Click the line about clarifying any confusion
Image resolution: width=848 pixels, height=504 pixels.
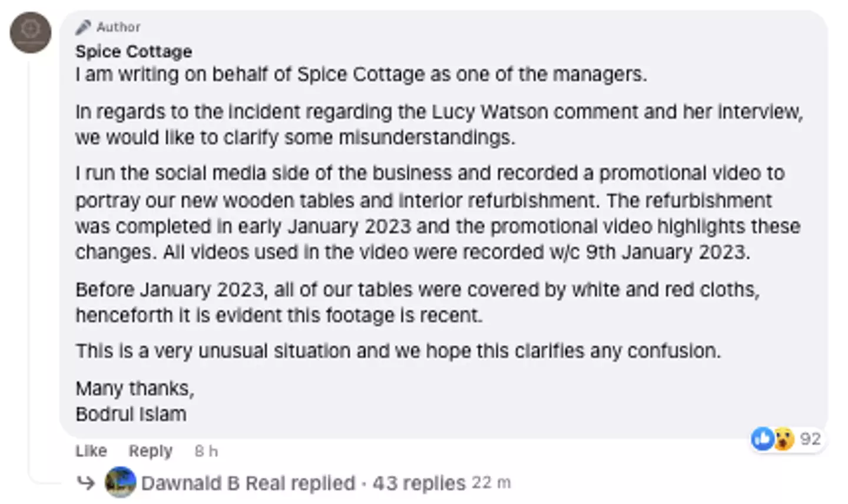coord(397,351)
